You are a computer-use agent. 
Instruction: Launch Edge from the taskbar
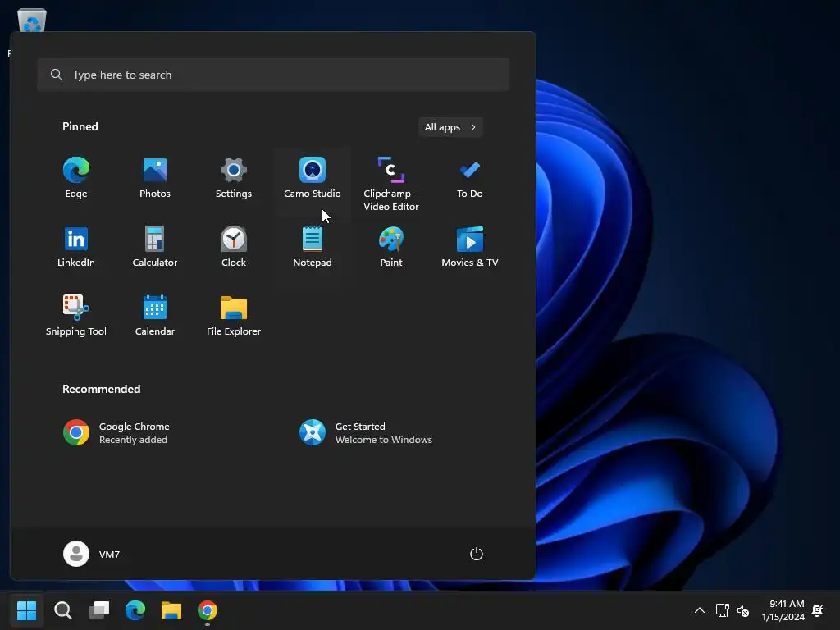(x=135, y=610)
